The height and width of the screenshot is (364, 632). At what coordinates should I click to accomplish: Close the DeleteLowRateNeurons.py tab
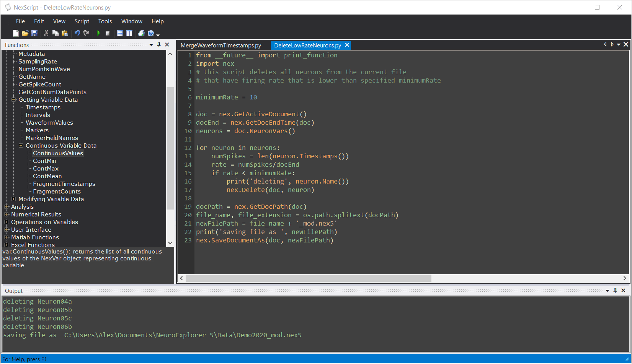click(x=347, y=45)
